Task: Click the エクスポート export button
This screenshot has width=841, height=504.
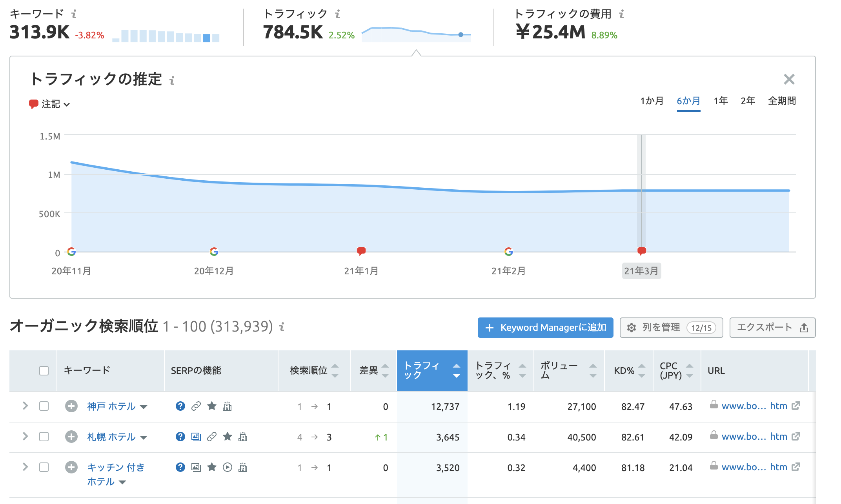Action: [772, 328]
